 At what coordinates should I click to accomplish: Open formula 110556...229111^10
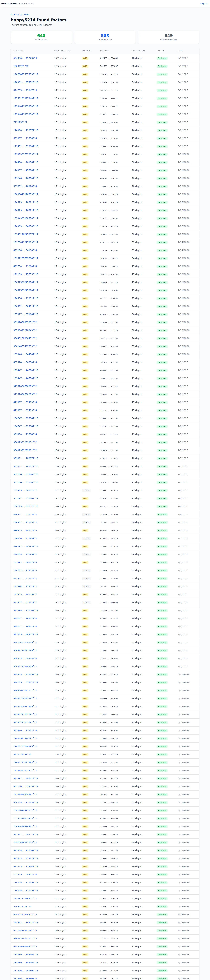[26, 298]
